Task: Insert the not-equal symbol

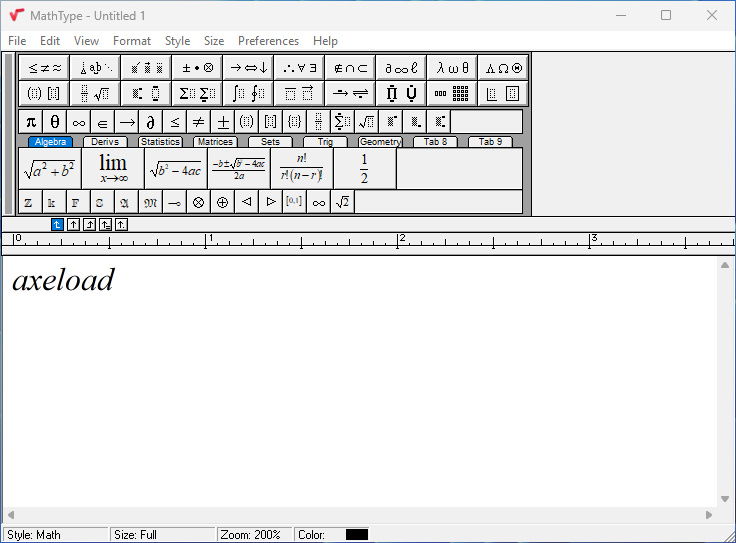Action: tap(199, 122)
